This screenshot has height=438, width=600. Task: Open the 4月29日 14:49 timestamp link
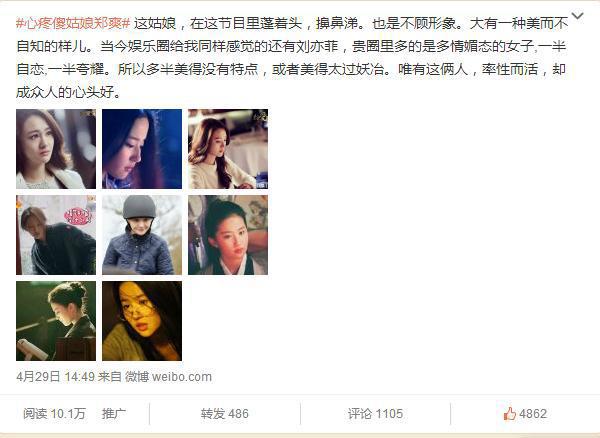click(55, 377)
